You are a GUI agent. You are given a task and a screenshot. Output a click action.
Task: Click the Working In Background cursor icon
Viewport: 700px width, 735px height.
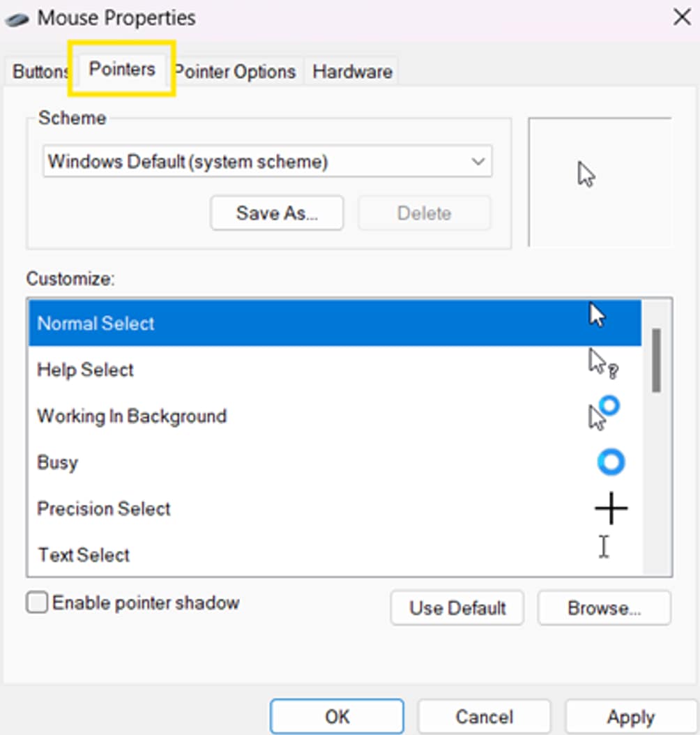click(x=603, y=414)
